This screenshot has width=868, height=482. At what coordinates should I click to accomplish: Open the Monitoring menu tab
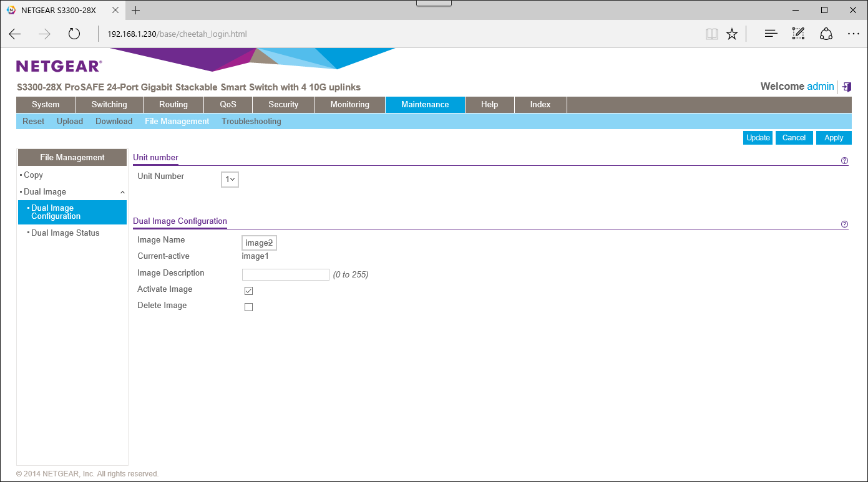[350, 105]
